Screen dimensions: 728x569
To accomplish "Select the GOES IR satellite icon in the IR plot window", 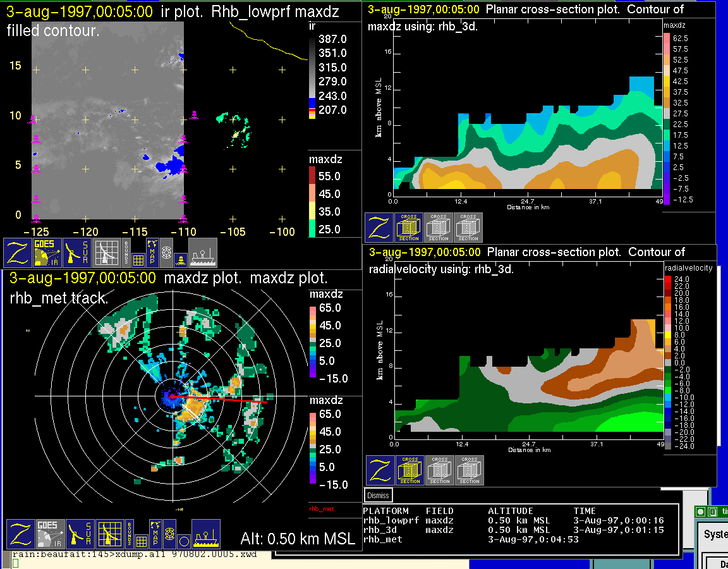I will [47, 253].
